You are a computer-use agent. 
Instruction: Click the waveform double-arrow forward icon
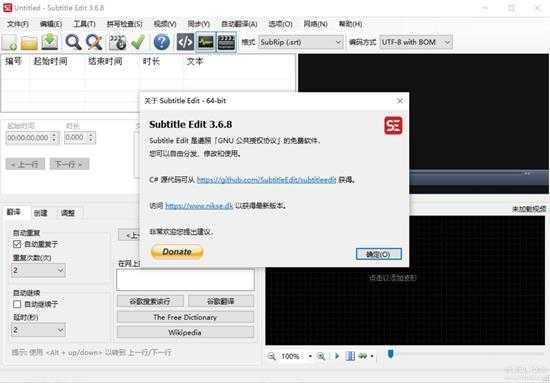[363, 356]
